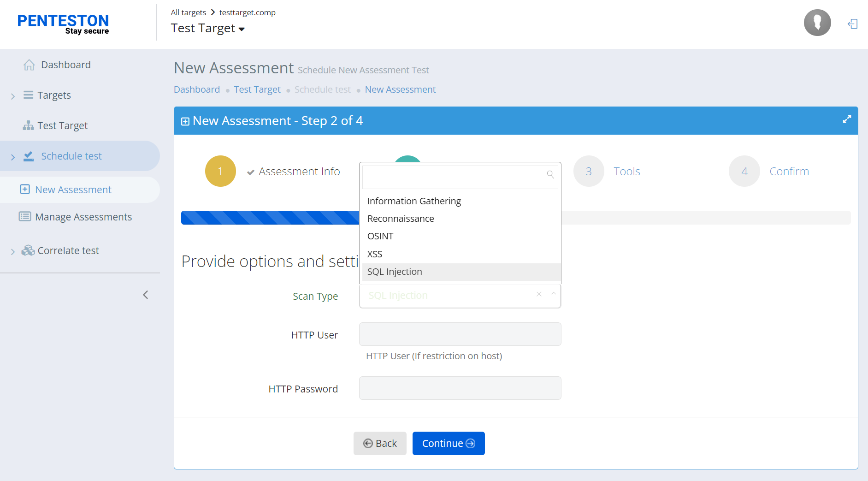Click the user avatar profile icon
The image size is (868, 481).
point(817,23)
